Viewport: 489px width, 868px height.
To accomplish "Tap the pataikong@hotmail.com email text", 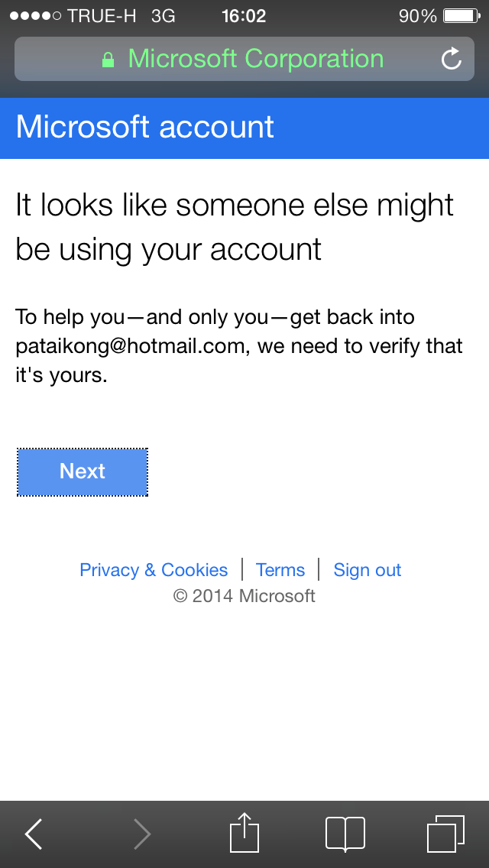I will (130, 346).
